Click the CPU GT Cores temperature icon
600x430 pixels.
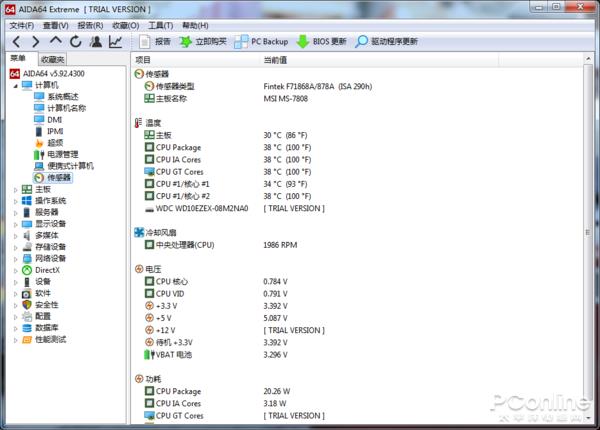(149, 172)
